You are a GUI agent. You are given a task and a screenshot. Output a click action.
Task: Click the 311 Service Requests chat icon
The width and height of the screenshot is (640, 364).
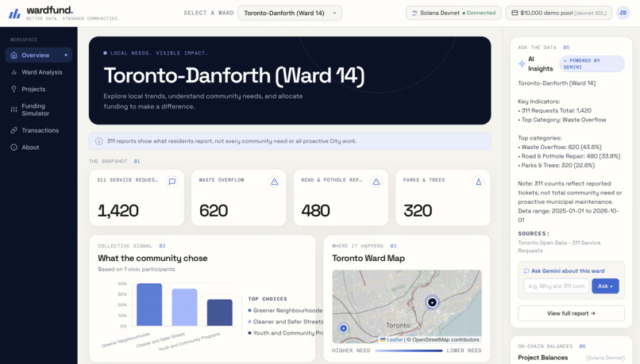point(172,182)
